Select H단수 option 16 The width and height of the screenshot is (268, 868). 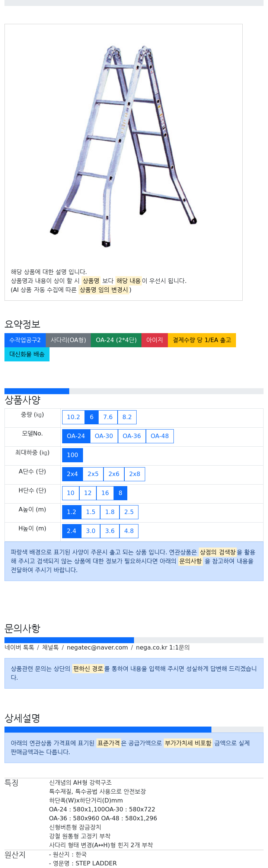tap(105, 493)
